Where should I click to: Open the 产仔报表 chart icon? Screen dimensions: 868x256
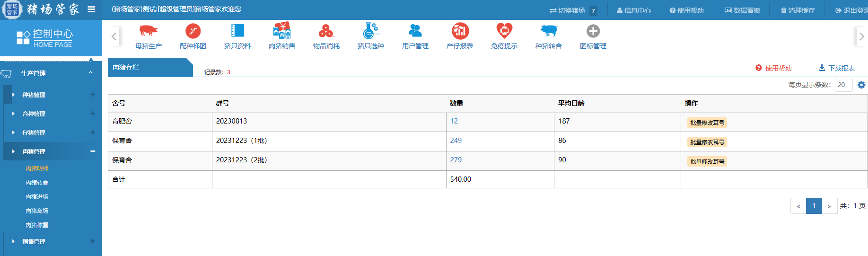pyautogui.click(x=460, y=31)
